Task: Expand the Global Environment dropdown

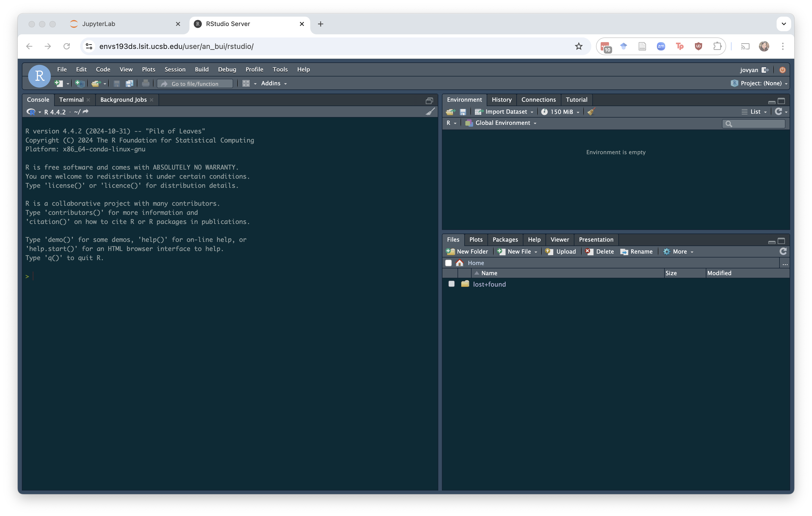Action: pyautogui.click(x=503, y=123)
